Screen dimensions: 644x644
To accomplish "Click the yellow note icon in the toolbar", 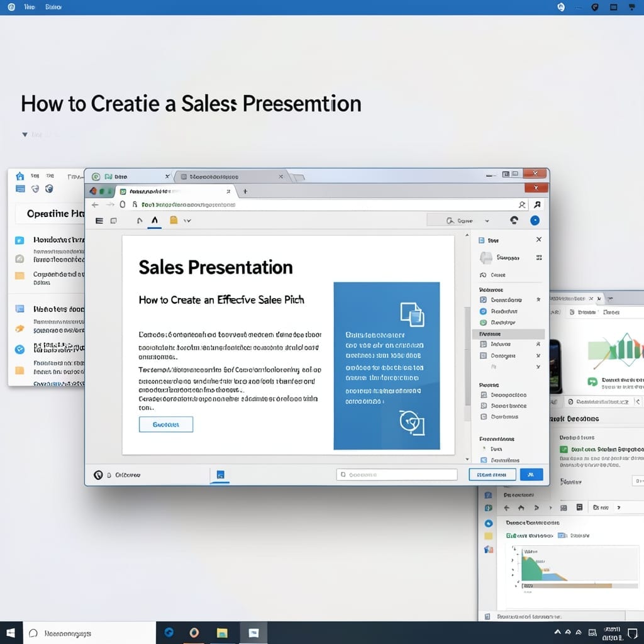I will coord(174,220).
